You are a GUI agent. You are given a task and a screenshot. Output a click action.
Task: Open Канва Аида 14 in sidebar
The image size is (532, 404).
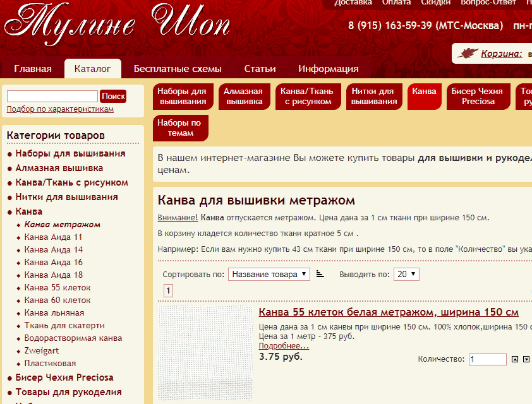tap(54, 250)
